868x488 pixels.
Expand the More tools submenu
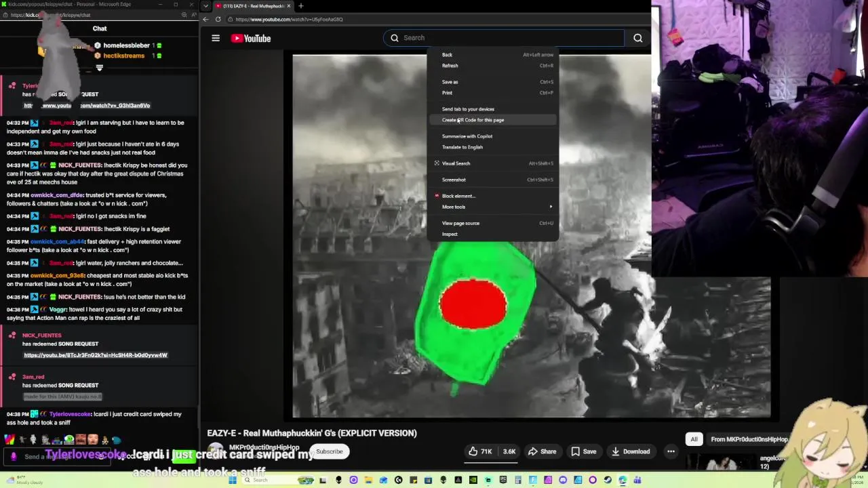493,207
